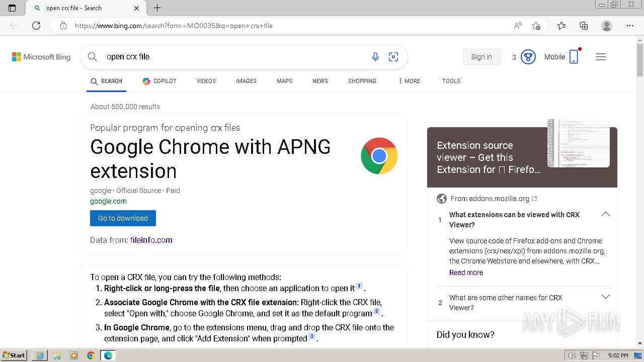Open 'Google Chrome with APNG extension' heading
Viewport: 644px width, 362px height.
pyautogui.click(x=210, y=159)
